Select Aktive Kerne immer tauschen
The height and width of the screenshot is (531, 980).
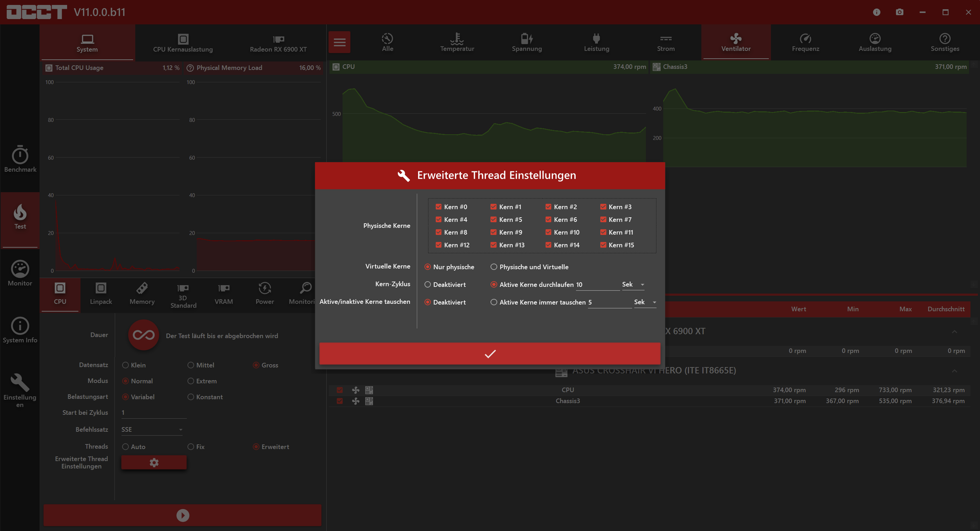(494, 302)
